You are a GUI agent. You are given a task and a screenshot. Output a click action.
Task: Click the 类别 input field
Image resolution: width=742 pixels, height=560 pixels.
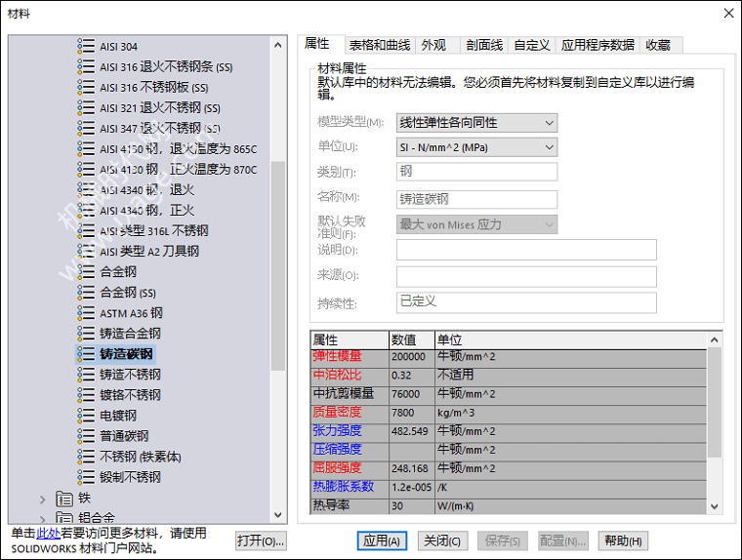click(476, 171)
